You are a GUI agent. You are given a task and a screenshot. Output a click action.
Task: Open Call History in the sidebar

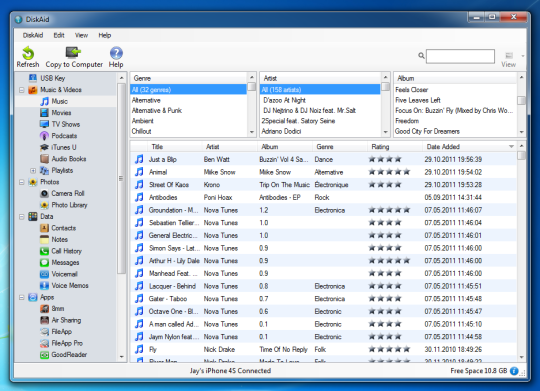(66, 251)
